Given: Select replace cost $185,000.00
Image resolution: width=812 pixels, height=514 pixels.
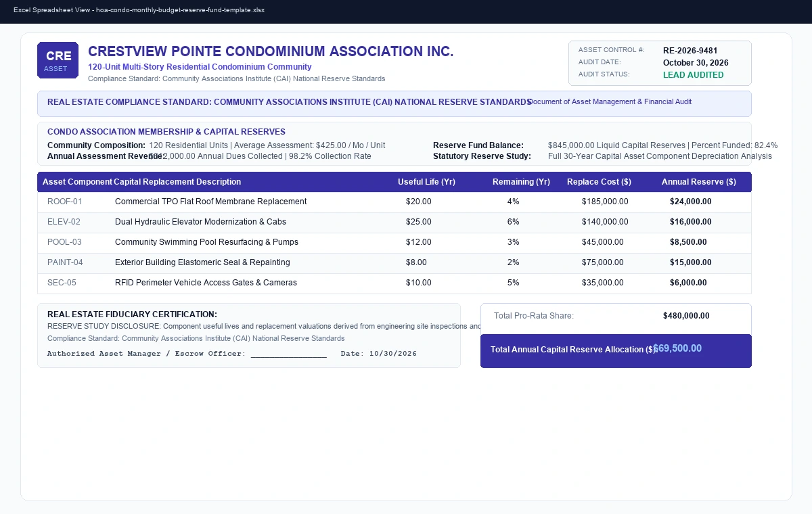Looking at the screenshot, I should click(605, 202).
